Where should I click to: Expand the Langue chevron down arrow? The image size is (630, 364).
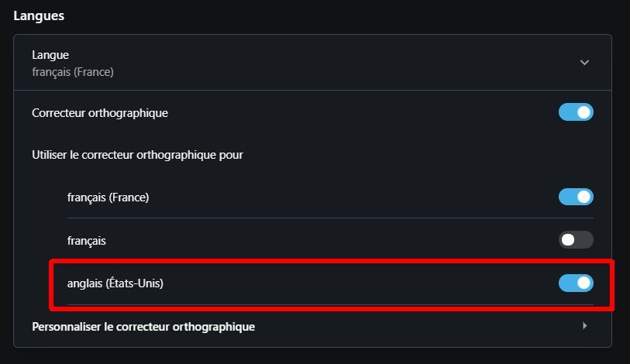point(584,63)
